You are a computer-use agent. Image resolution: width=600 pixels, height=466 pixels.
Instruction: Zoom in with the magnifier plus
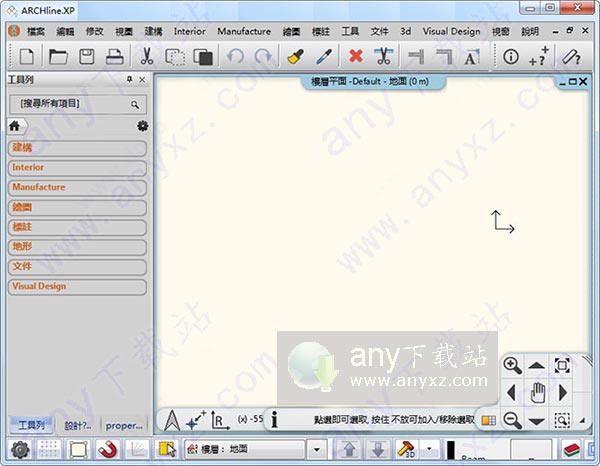[x=512, y=365]
